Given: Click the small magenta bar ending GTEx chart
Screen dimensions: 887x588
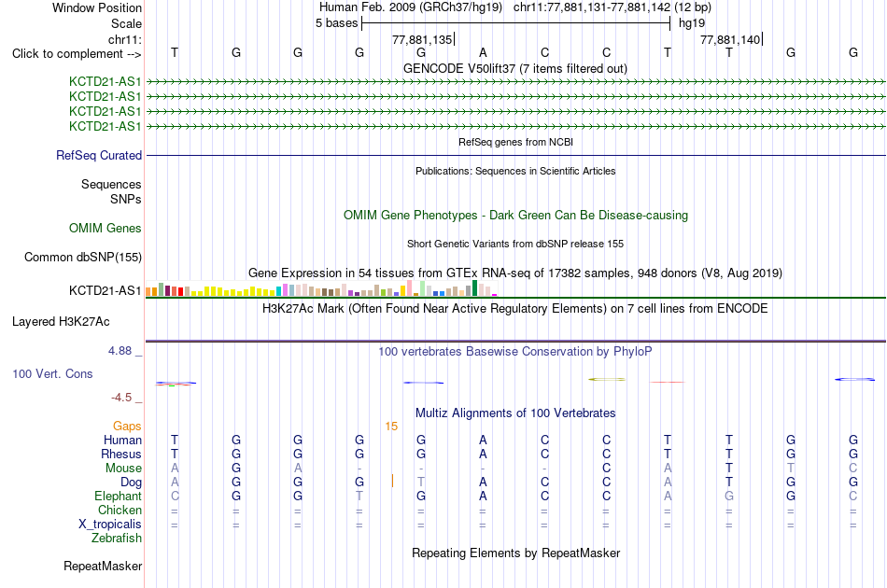Looking at the screenshot, I should (x=495, y=295).
